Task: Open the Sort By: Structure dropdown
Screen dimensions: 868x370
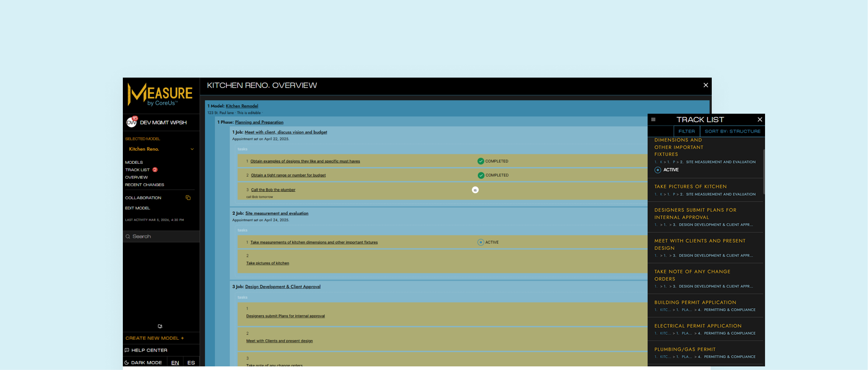Action: click(732, 131)
